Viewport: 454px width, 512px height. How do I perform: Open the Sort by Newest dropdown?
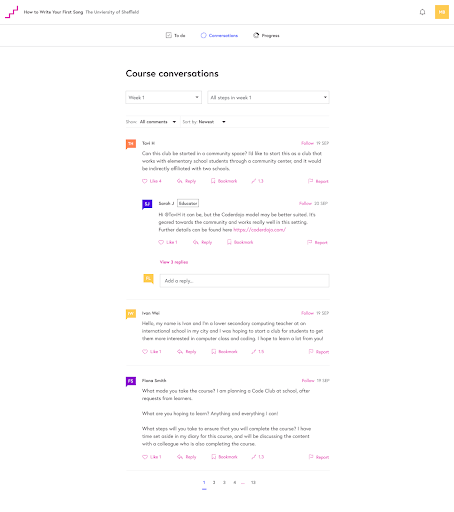tap(204, 122)
